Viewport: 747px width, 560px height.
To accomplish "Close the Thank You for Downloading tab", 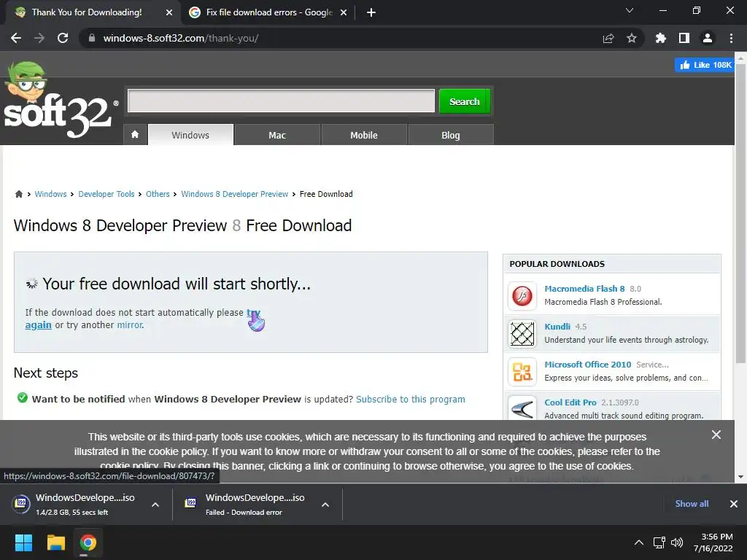I will coord(169,12).
